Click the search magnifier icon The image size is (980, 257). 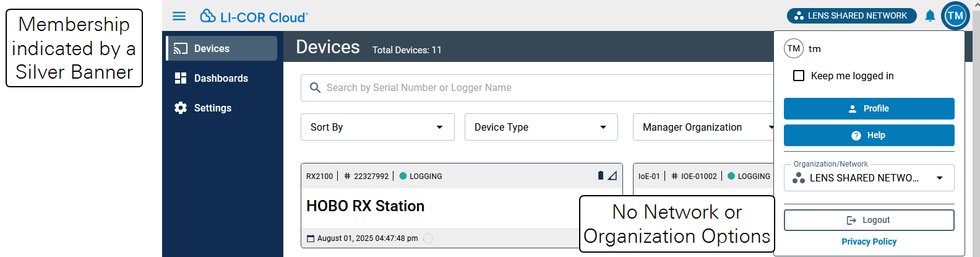[x=315, y=88]
